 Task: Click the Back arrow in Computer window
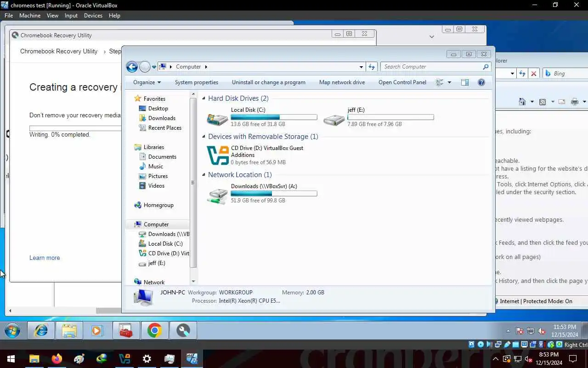coord(132,67)
